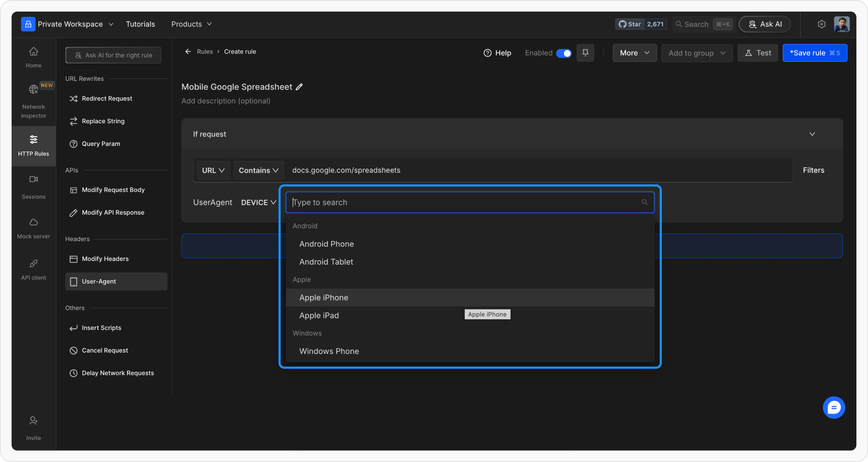Viewport: 868px width, 462px height.
Task: Click the back arrow next to Rules
Action: click(x=188, y=52)
